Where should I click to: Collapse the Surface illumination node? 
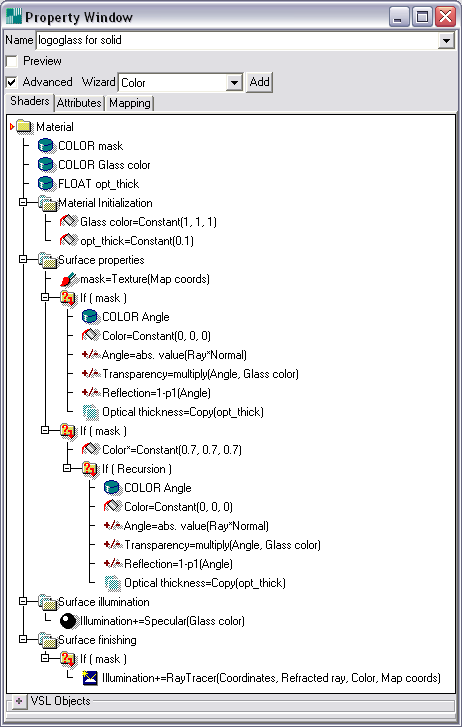click(x=23, y=601)
